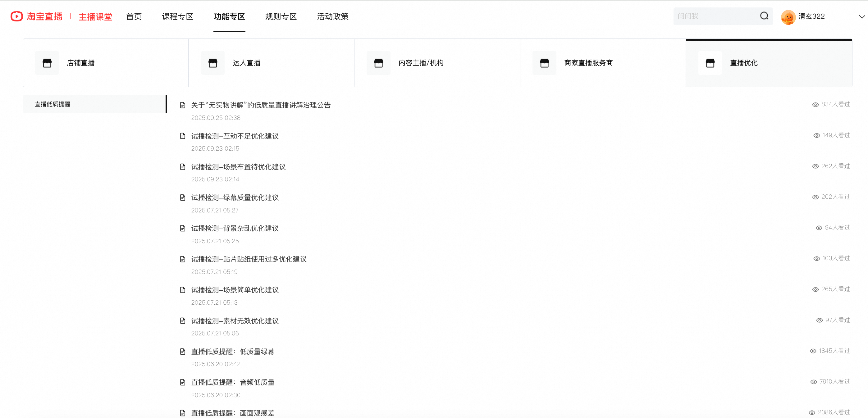
Task: Select 直播低质提醒 sidebar item
Action: 94,104
